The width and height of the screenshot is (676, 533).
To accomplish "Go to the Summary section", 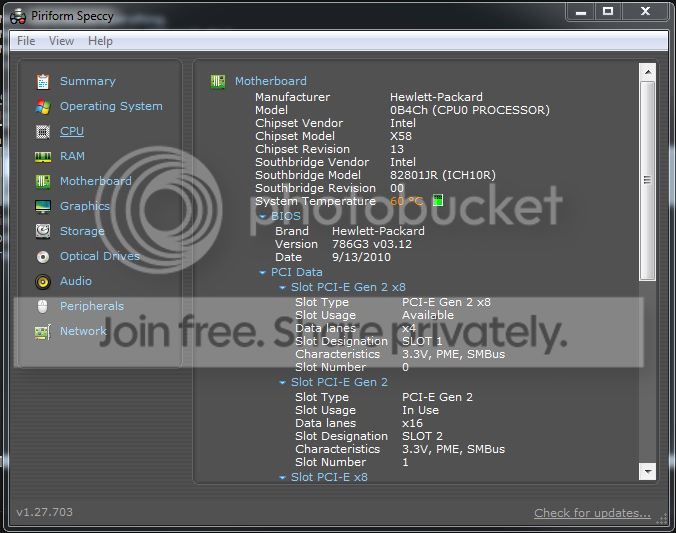I will coord(88,81).
